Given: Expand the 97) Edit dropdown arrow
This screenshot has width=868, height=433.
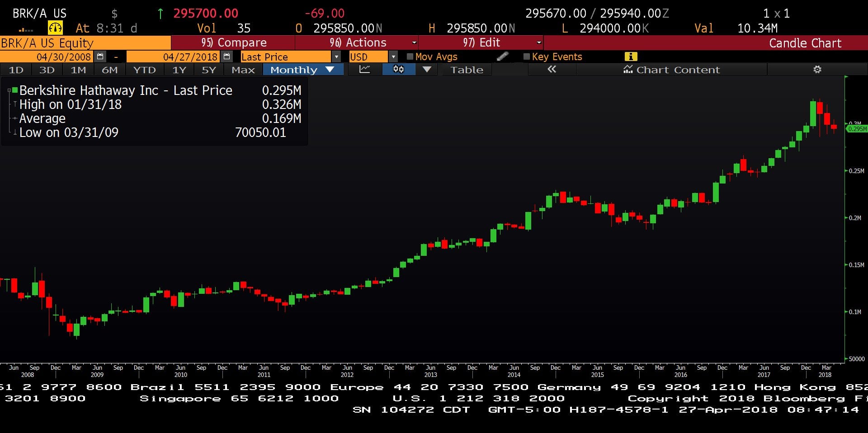Looking at the screenshot, I should 538,42.
